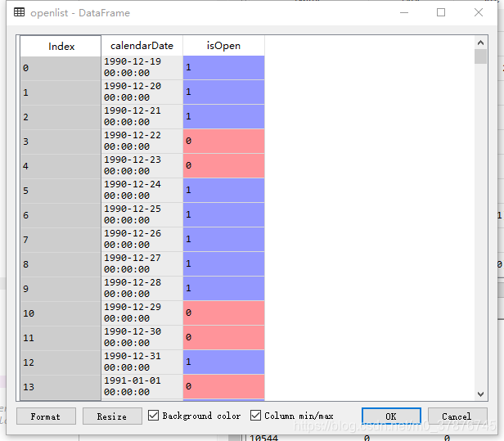Click the vertical scrollbar thumb
The image size is (504, 441).
(480, 56)
